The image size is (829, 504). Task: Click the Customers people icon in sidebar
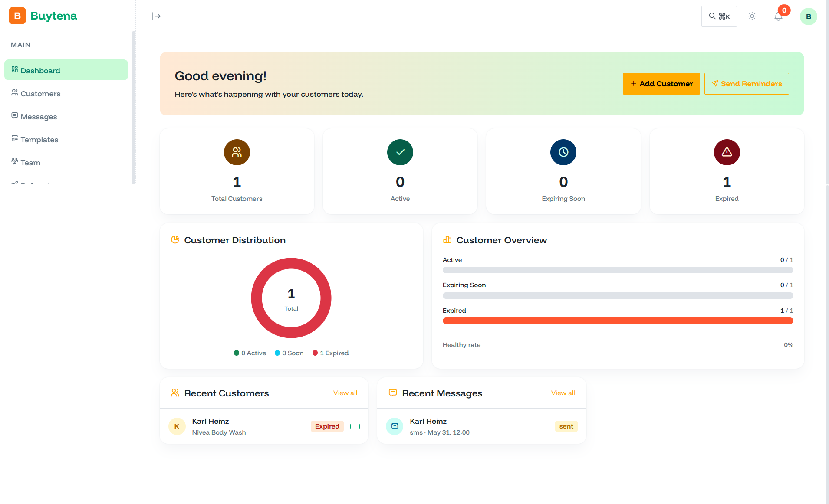[x=15, y=93]
